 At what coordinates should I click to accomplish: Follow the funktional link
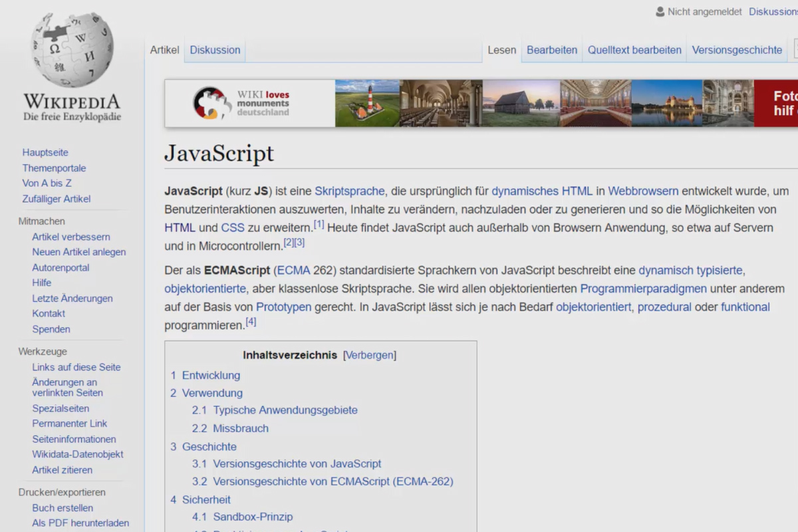(x=745, y=307)
